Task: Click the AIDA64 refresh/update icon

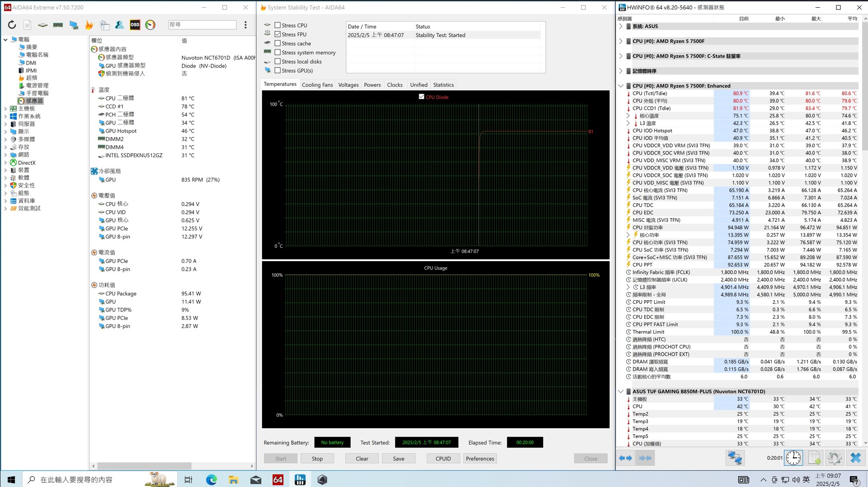Action: [x=11, y=24]
